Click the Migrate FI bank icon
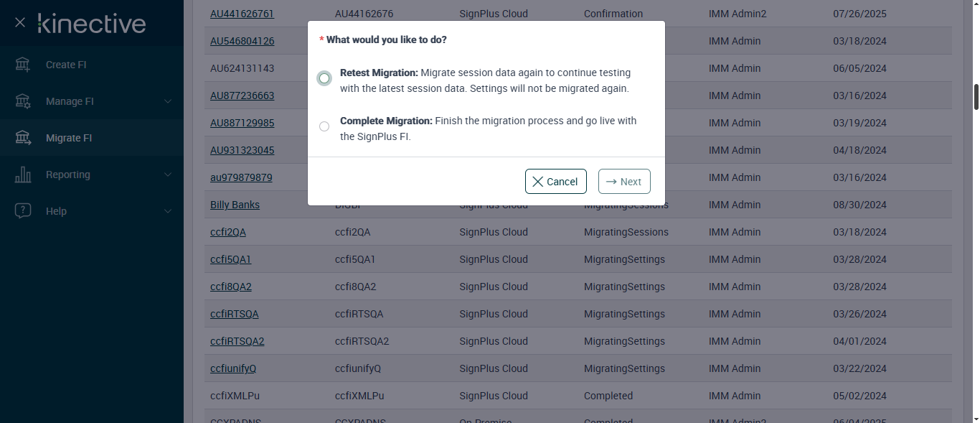This screenshot has width=980, height=423. click(23, 138)
